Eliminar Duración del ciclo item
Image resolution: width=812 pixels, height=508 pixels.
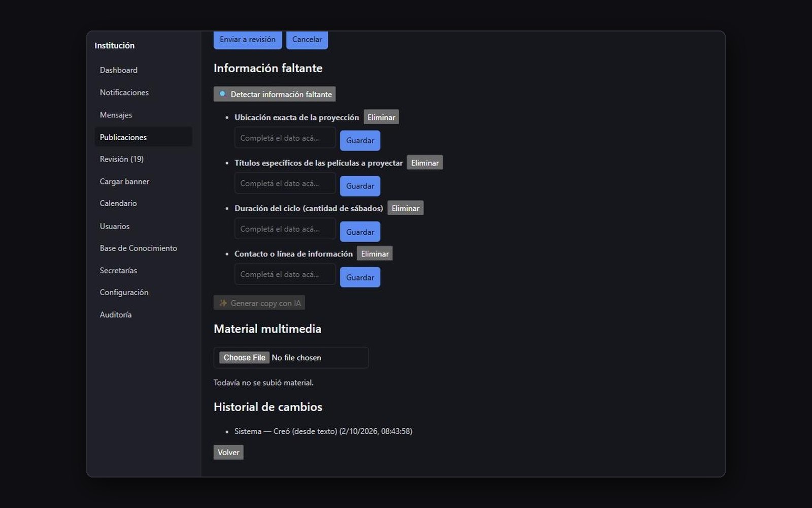click(x=405, y=208)
